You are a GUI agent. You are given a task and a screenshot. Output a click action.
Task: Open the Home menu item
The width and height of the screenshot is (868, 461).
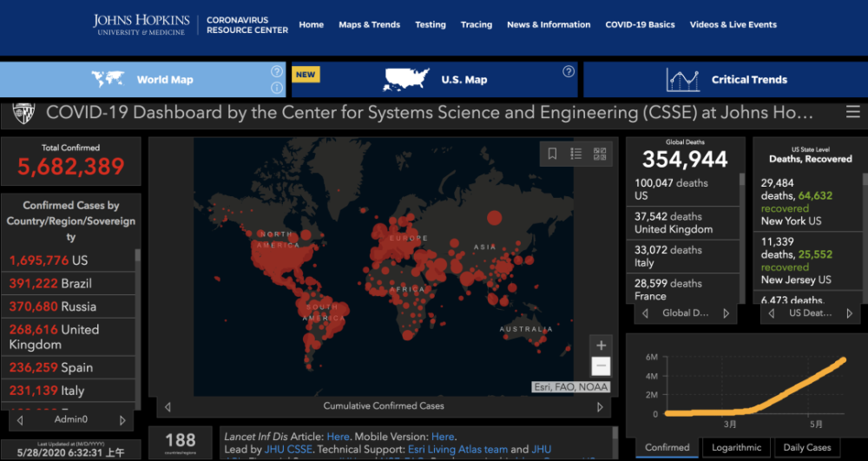[x=311, y=24]
